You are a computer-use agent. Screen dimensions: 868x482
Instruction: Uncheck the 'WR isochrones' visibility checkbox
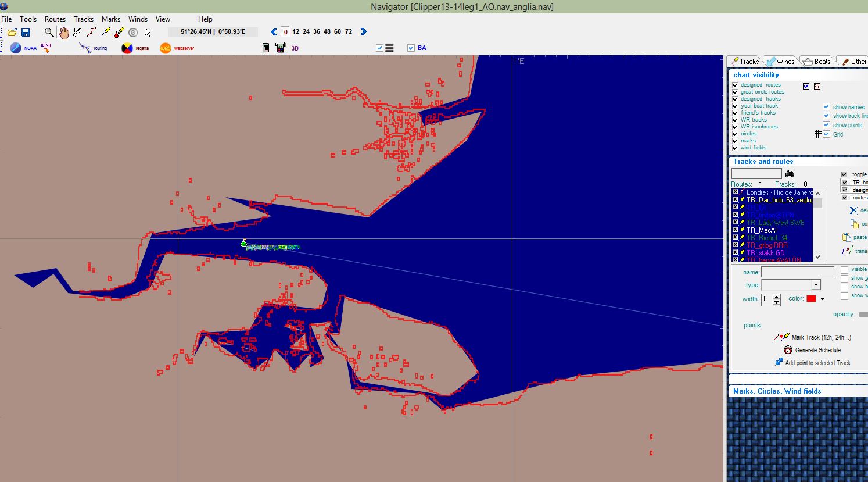click(x=735, y=127)
